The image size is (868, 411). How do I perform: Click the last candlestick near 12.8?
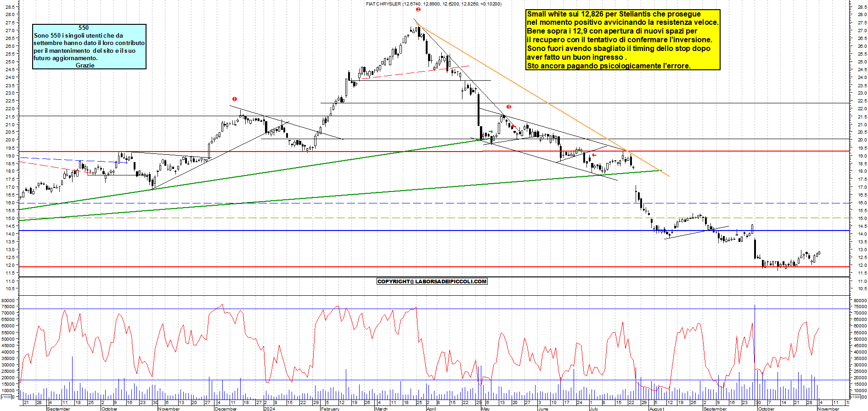(819, 253)
